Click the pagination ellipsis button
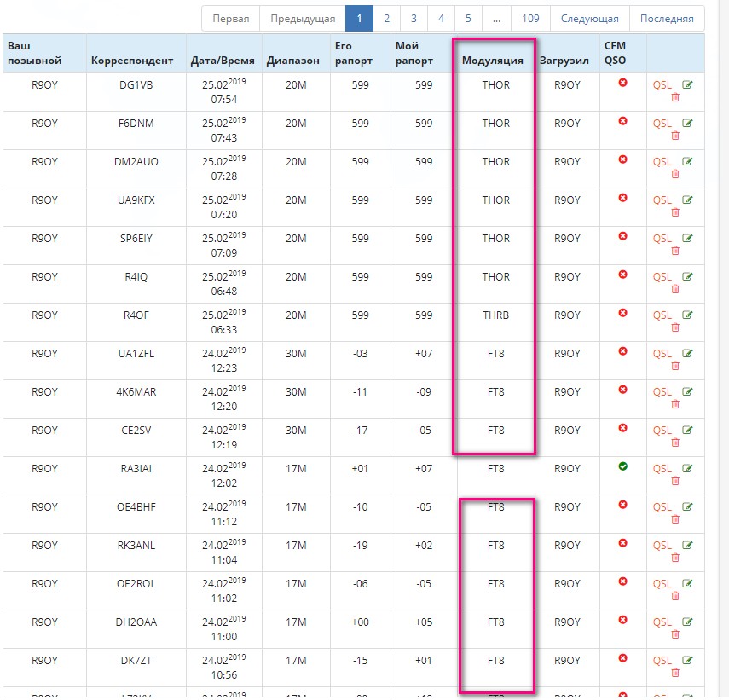This screenshot has height=700, width=729. (x=495, y=18)
